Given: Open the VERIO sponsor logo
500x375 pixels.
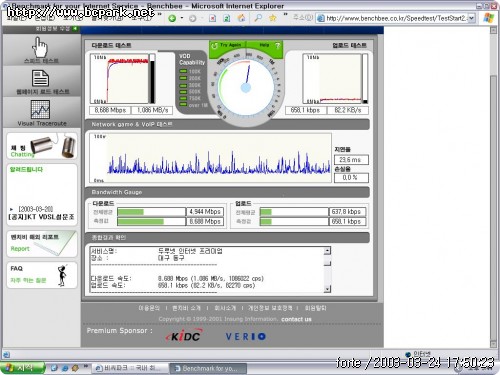Looking at the screenshot, I should pos(246,336).
